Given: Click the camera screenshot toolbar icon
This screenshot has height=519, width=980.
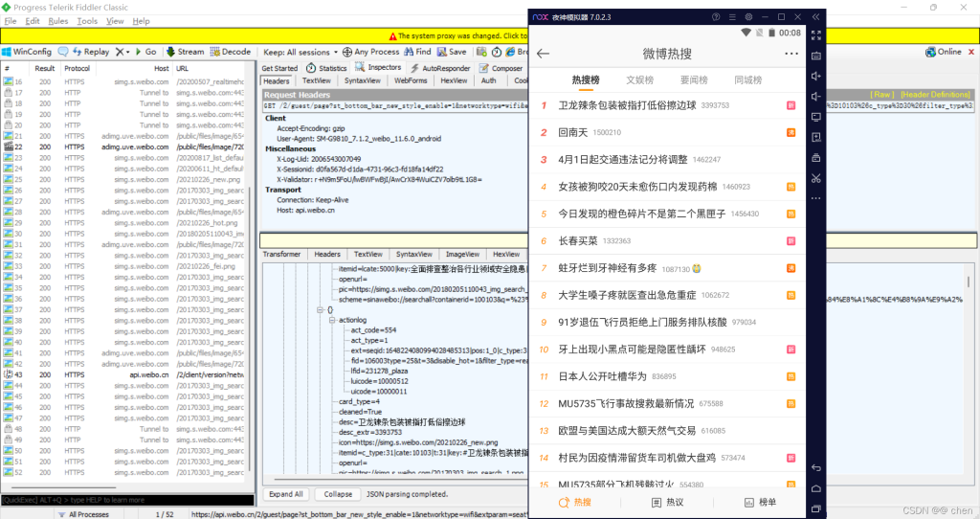Looking at the screenshot, I should (x=482, y=52).
